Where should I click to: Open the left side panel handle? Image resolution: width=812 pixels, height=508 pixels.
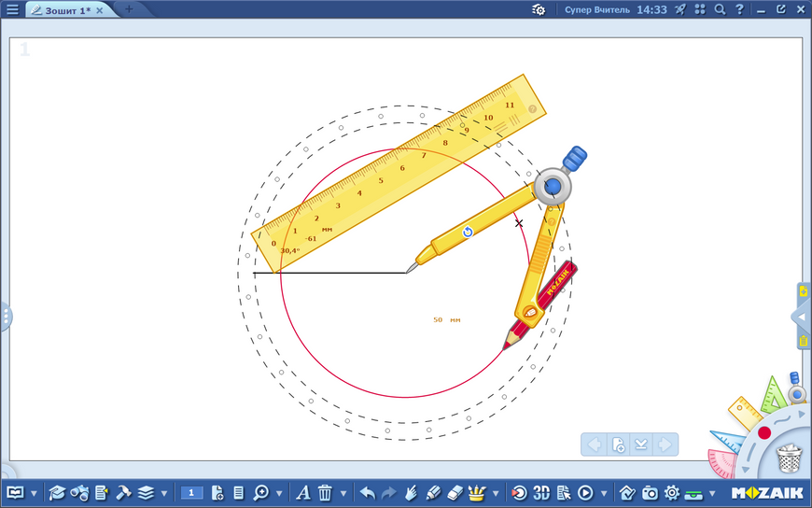[6, 316]
